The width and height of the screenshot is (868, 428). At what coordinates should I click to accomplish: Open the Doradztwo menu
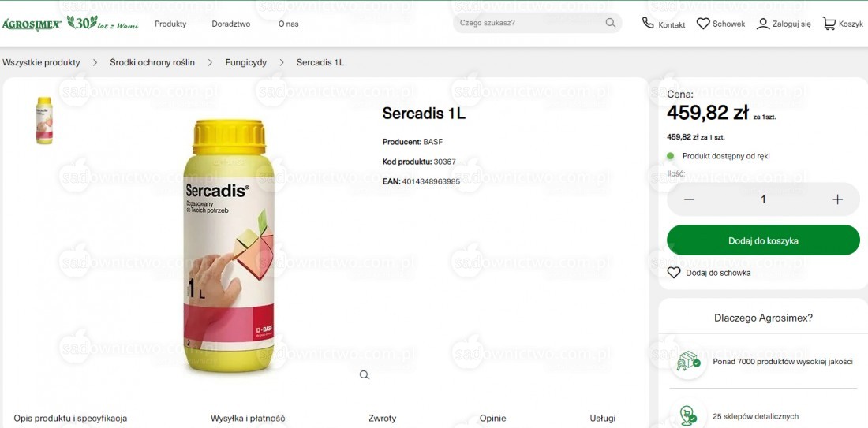tap(231, 24)
